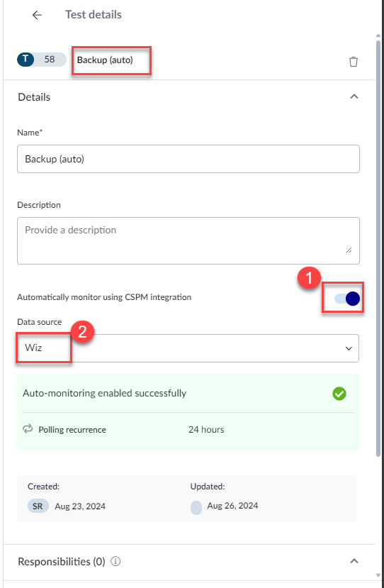
Task: Delete test using trash icon
Action: pos(354,62)
